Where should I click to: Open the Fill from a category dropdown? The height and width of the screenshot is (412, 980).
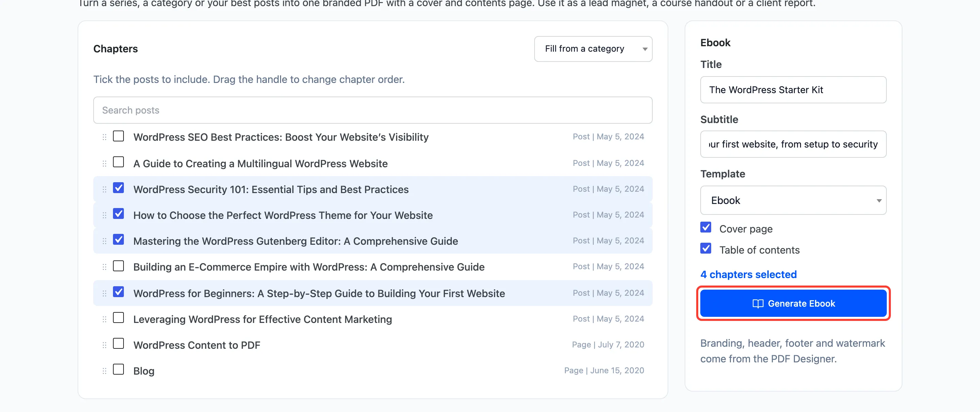click(x=593, y=49)
